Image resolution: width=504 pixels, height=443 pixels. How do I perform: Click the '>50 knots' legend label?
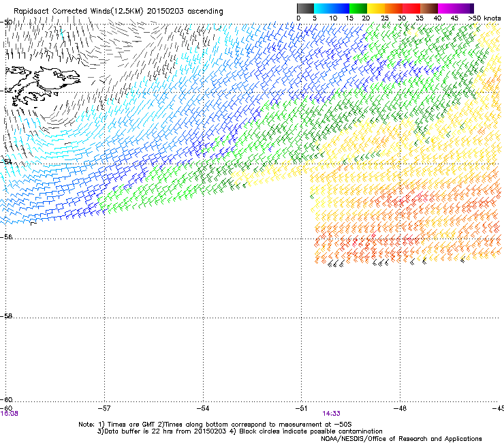tap(484, 18)
